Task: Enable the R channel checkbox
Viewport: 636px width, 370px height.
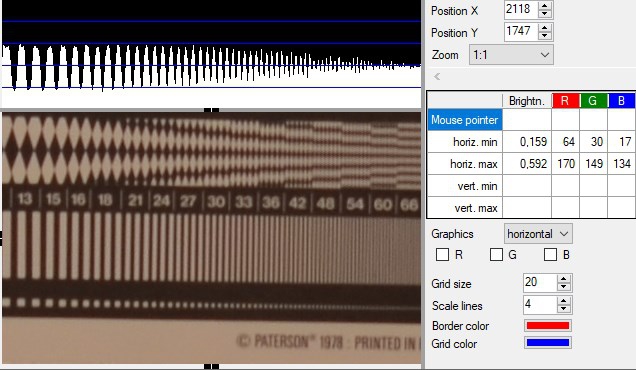Action: pyautogui.click(x=442, y=255)
